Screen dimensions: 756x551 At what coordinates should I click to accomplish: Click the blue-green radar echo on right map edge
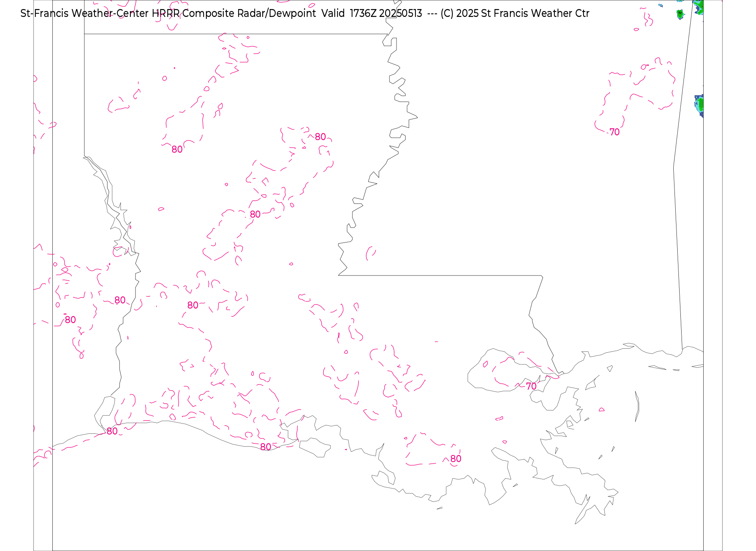pyautogui.click(x=699, y=106)
